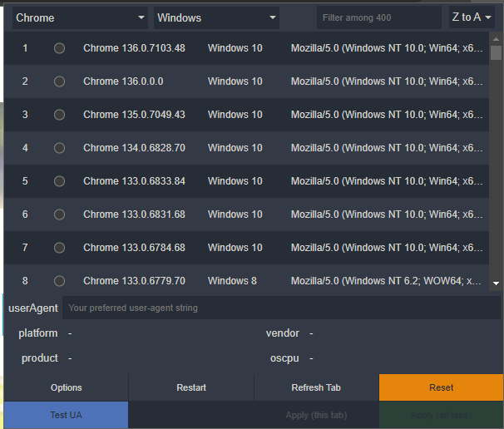This screenshot has height=429, width=504.
Task: Click the Refresh Tab button
Action: click(x=316, y=387)
